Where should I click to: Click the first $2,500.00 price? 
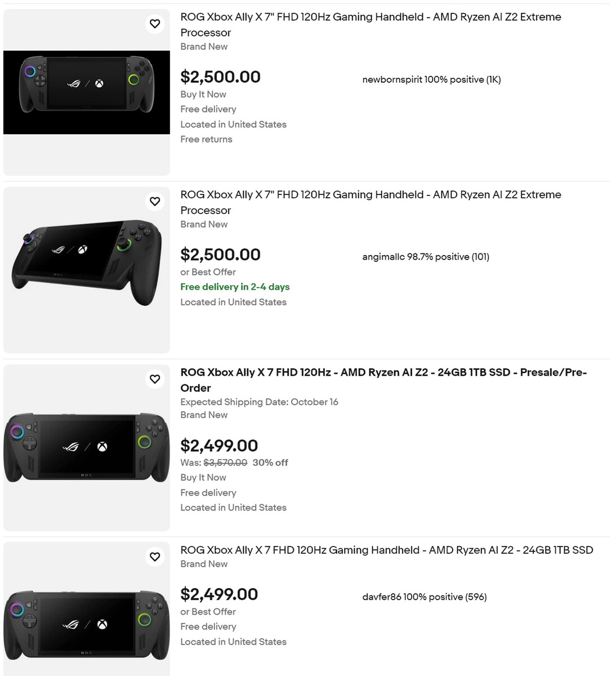[220, 77]
